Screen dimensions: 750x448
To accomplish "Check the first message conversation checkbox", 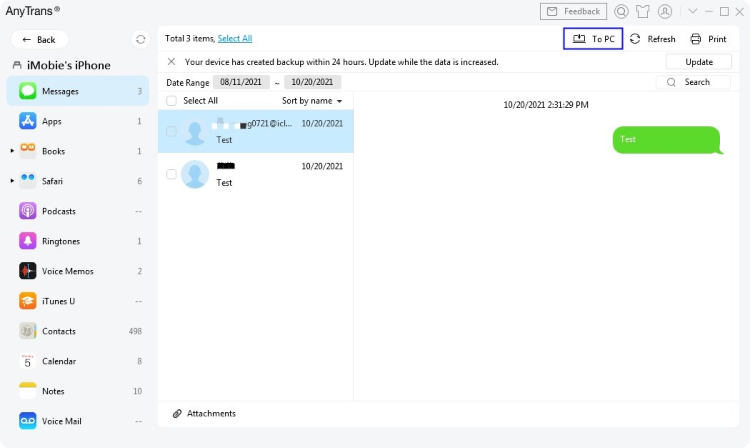I will pyautogui.click(x=171, y=131).
